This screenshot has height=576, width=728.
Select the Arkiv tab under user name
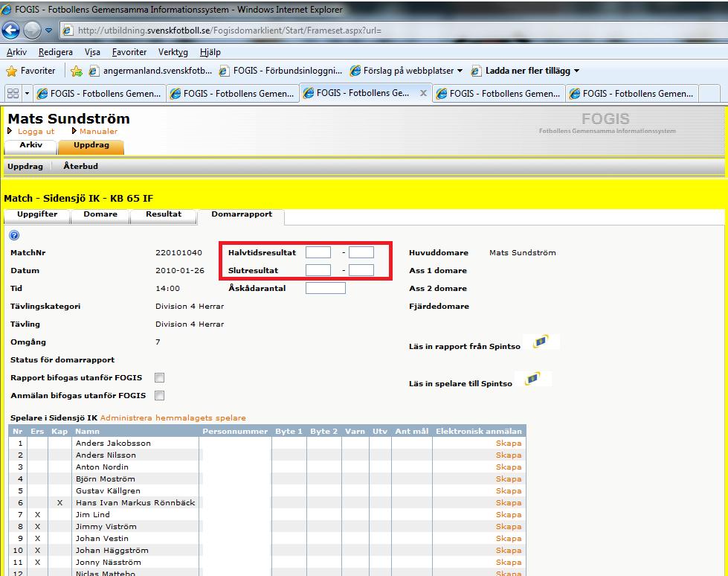(x=30, y=145)
